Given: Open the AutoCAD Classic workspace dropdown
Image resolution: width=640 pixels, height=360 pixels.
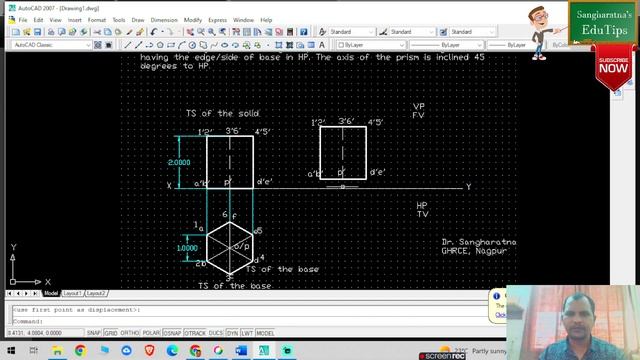Looking at the screenshot, I should [x=51, y=45].
